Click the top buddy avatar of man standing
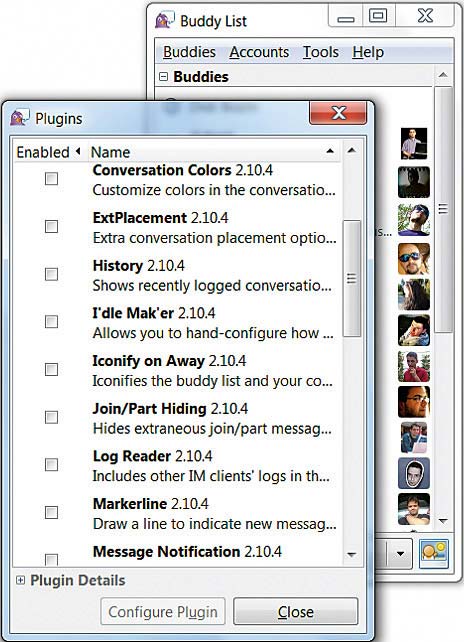 [414, 143]
